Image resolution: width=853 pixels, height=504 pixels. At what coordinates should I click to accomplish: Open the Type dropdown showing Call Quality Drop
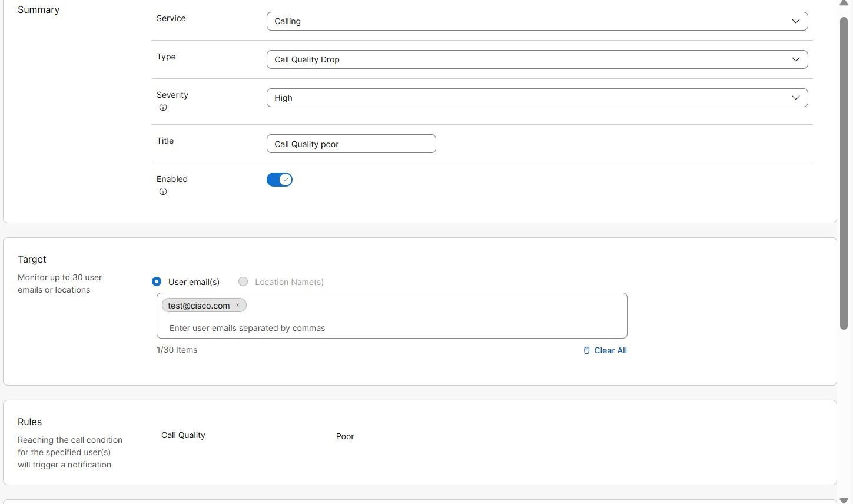click(x=536, y=59)
